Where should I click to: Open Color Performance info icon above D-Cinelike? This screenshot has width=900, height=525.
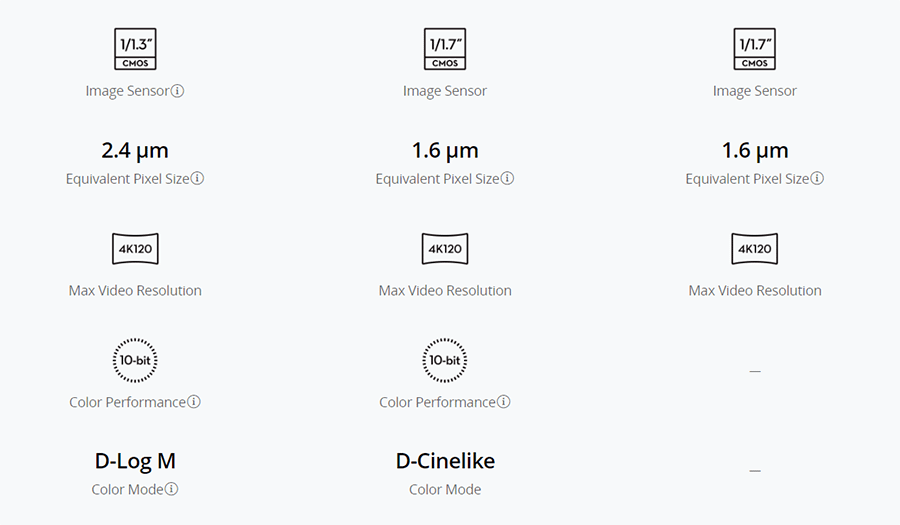click(504, 402)
